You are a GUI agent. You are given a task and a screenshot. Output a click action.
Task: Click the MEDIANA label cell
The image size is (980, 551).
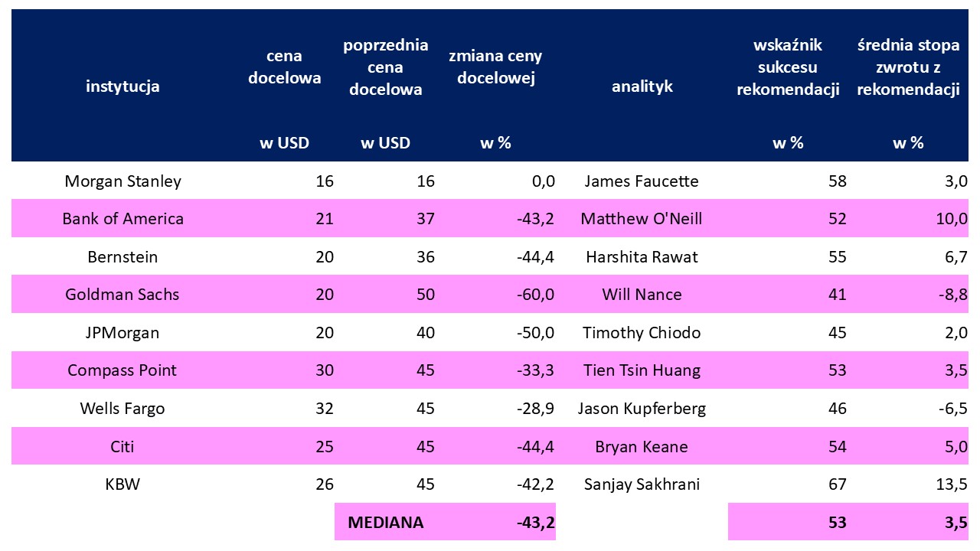coord(385,523)
